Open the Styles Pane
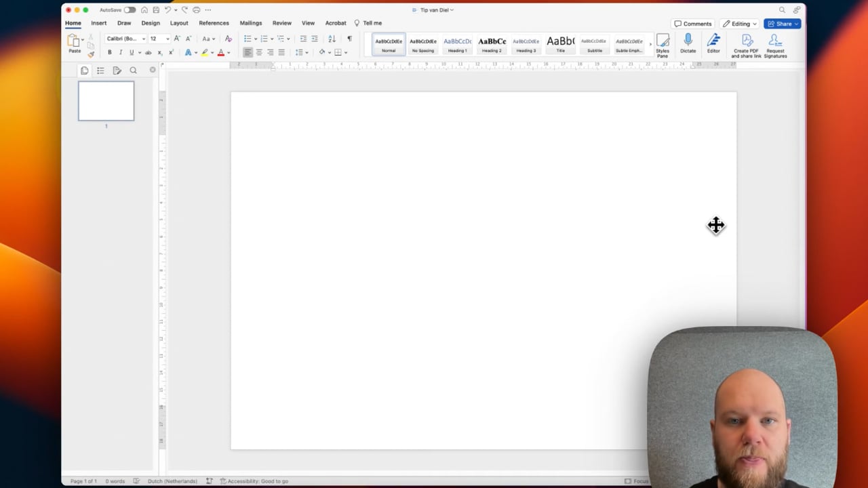 663,45
